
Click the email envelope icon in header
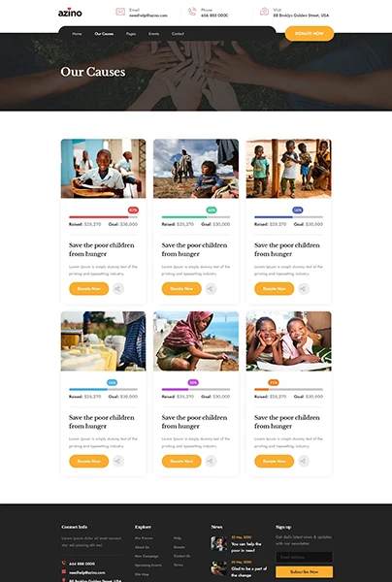point(120,12)
